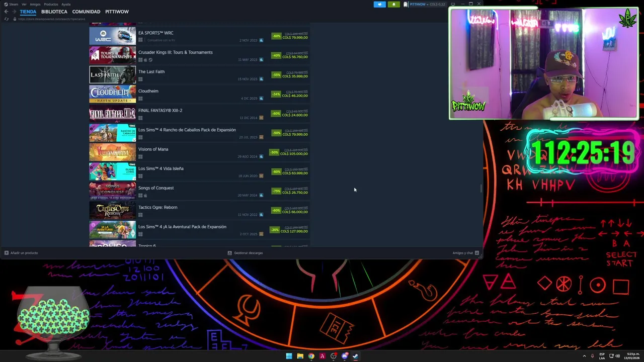Open the friends chat icon beside Amigos y chat
Screen dimensions: 644x362
477,253
